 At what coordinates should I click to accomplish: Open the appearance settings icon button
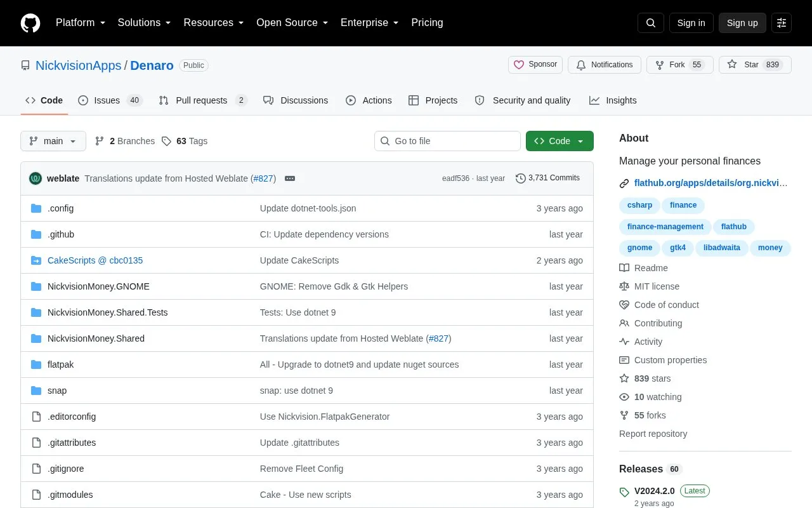pyautogui.click(x=782, y=23)
